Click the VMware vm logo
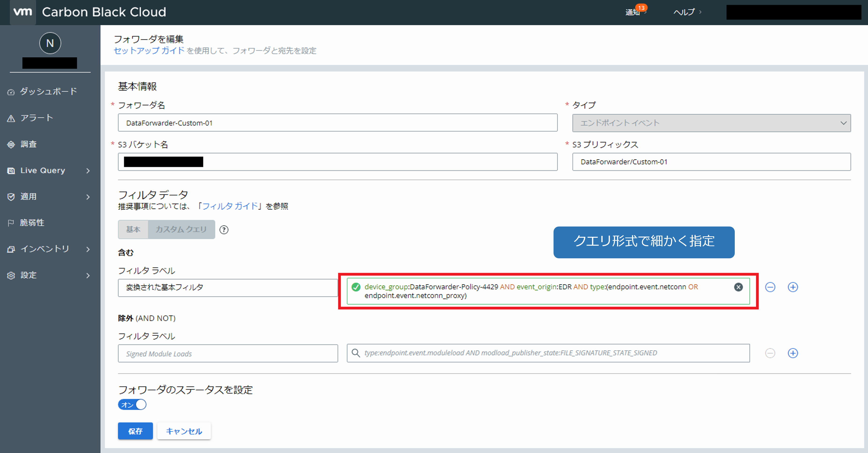This screenshot has width=868, height=453. point(22,12)
